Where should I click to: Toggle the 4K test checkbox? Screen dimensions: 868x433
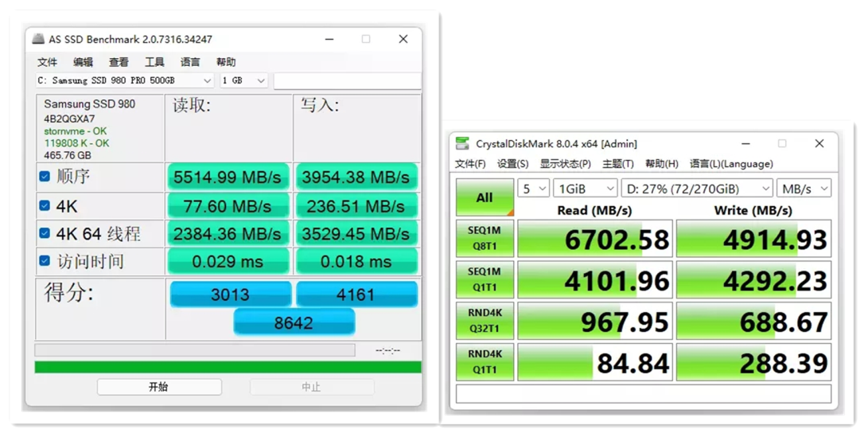click(x=45, y=206)
